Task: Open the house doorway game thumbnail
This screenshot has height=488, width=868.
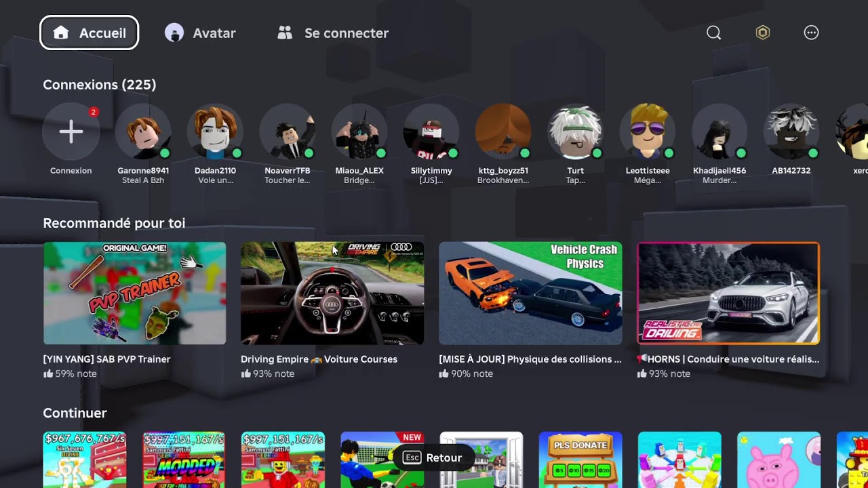Action: 481,460
